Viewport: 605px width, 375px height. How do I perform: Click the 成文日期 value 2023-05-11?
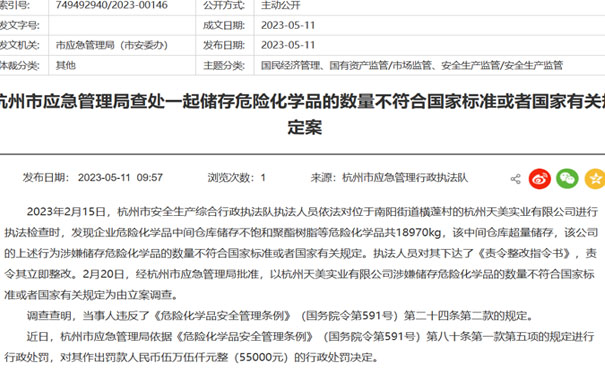(288, 25)
